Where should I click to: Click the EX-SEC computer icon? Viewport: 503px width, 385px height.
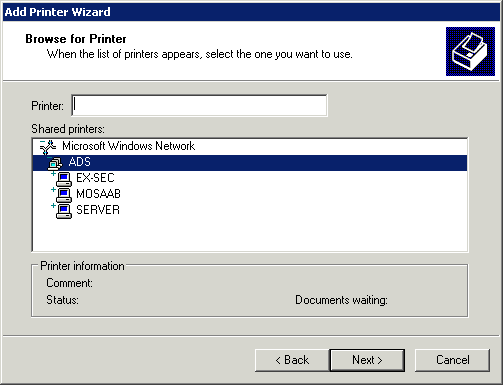(x=64, y=179)
